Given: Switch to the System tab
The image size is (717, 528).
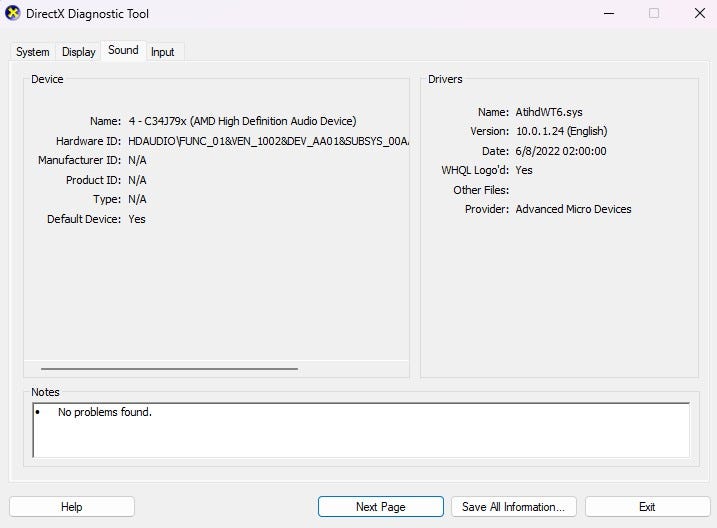Looking at the screenshot, I should [32, 52].
